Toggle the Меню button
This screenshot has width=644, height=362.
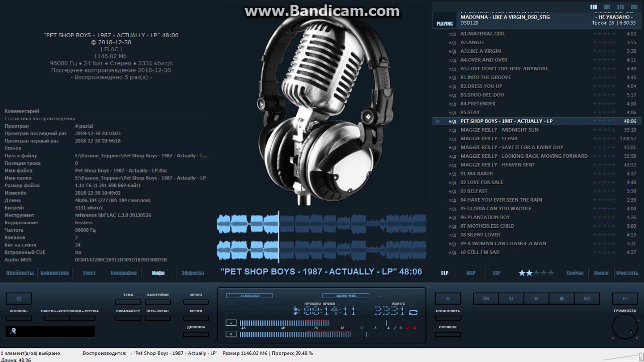click(196, 302)
